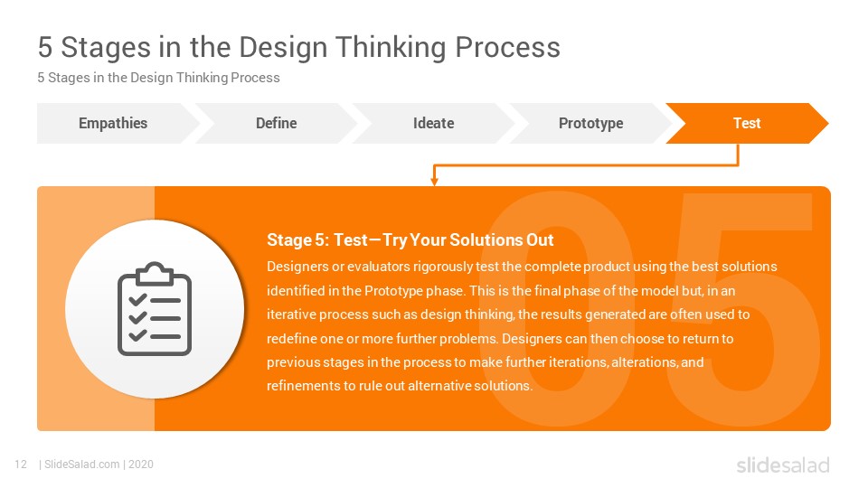Click the paragraph line starting with Designers or evaluators
Screen dimensions: 868x488
(x=522, y=267)
